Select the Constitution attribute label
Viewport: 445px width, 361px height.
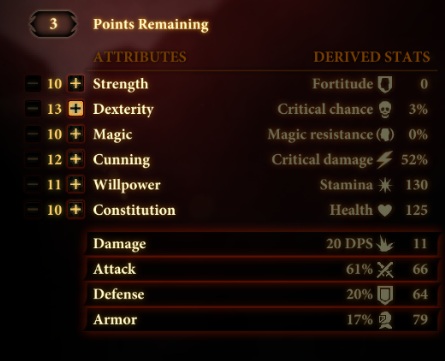pyautogui.click(x=134, y=210)
